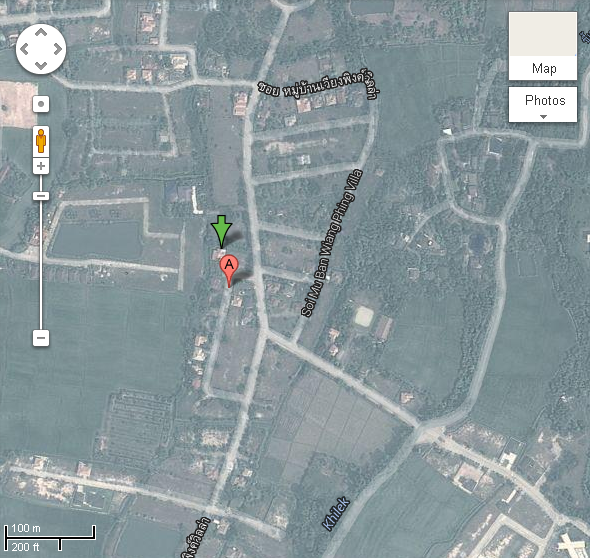Pan the map down with the arrow
The image size is (590, 558).
pyautogui.click(x=41, y=66)
